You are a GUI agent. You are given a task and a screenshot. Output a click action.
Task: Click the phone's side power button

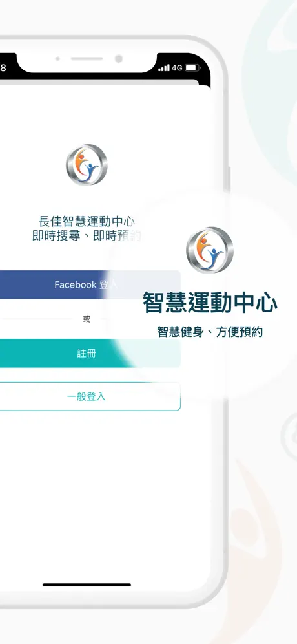tap(229, 179)
